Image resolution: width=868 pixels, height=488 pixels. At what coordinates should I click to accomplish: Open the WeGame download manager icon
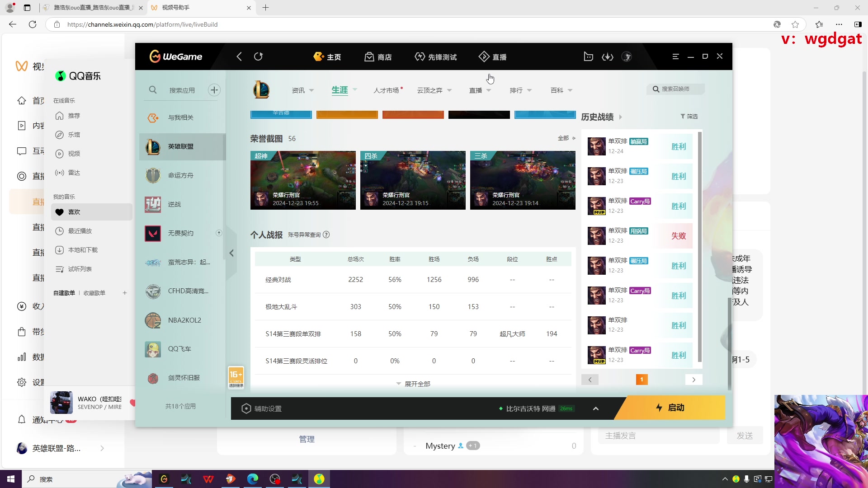coord(607,56)
